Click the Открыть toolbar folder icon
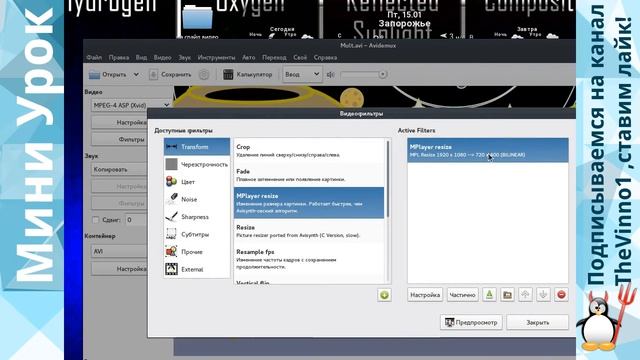 (x=95, y=74)
